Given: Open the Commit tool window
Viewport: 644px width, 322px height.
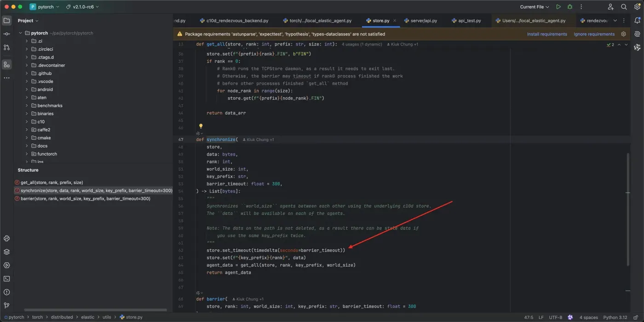Looking at the screenshot, I should (x=6, y=34).
